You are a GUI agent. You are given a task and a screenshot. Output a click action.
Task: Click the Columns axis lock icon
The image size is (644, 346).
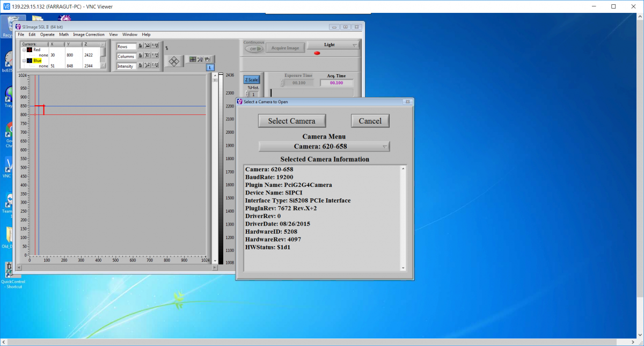[140, 56]
